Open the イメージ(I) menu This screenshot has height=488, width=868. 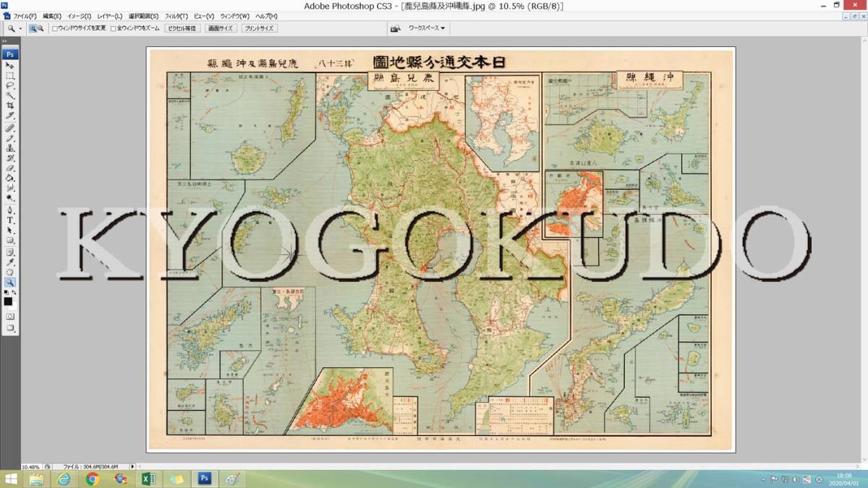click(80, 16)
